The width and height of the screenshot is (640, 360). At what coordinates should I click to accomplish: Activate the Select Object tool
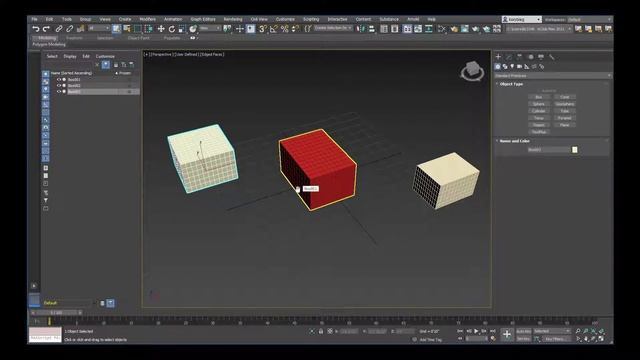click(116, 29)
